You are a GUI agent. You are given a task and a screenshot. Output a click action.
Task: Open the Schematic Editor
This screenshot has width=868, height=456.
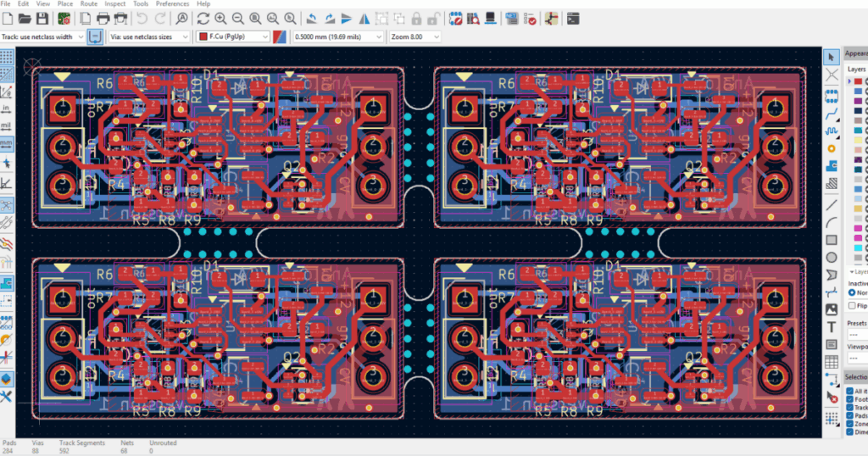click(551, 19)
